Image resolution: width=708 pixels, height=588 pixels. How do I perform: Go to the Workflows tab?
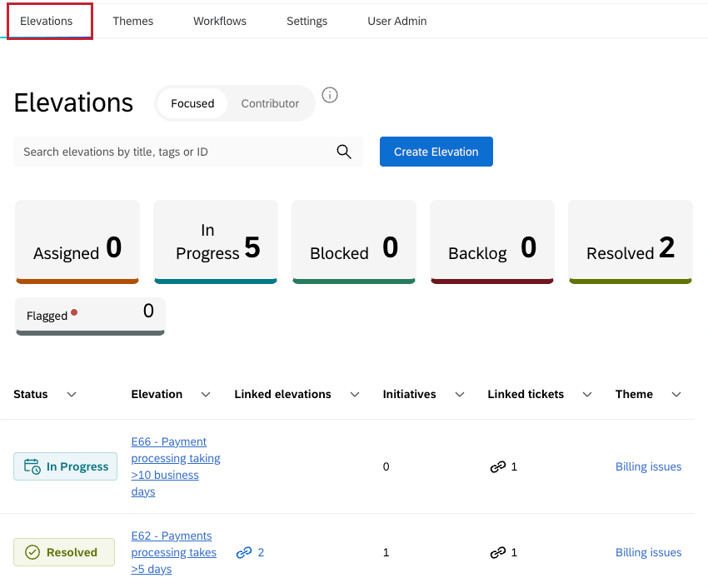point(220,21)
